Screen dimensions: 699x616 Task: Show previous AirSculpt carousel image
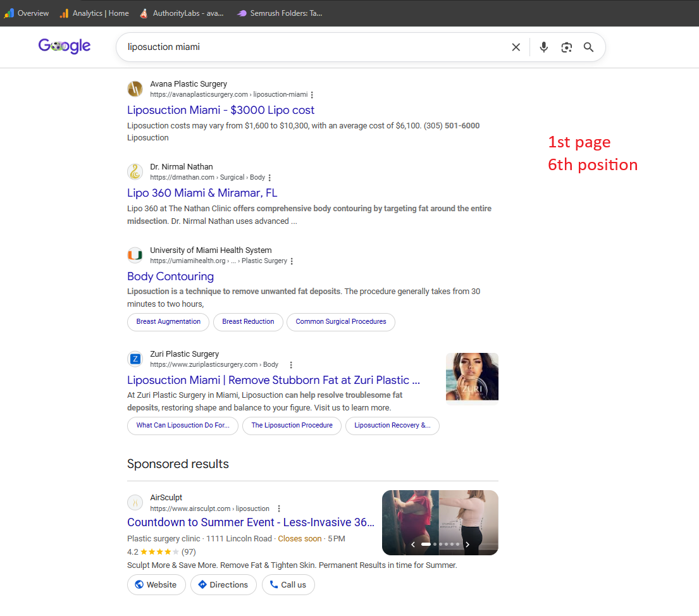(x=413, y=545)
